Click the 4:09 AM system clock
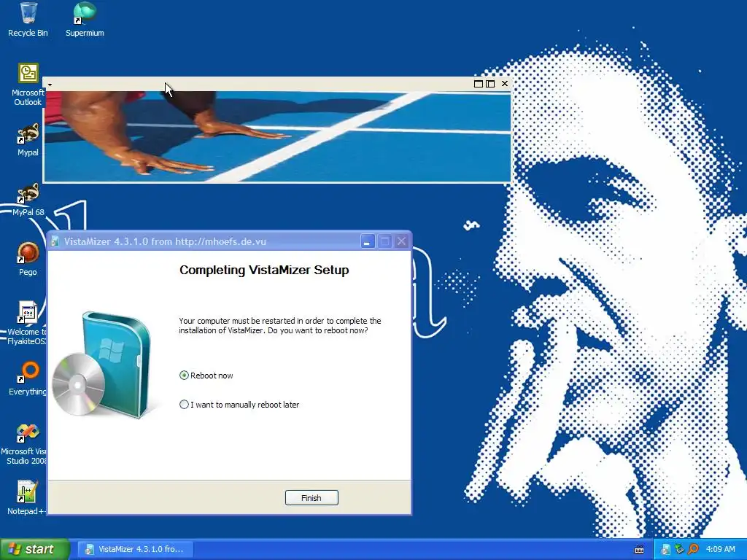 tap(720, 550)
